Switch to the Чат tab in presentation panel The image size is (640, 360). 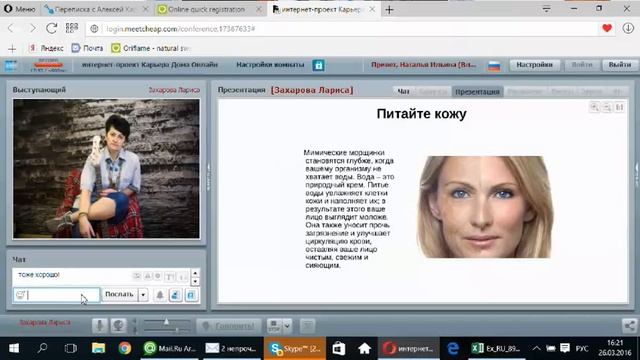tap(403, 91)
